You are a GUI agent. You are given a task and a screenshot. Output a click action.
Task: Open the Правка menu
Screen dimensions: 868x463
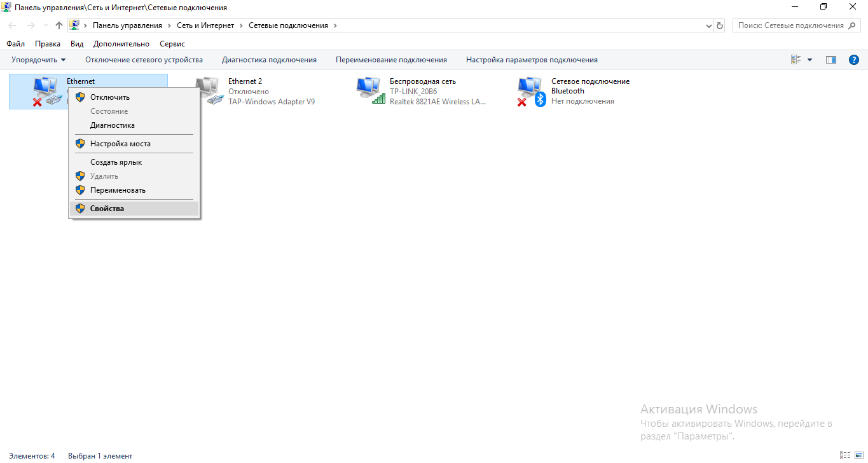click(48, 44)
